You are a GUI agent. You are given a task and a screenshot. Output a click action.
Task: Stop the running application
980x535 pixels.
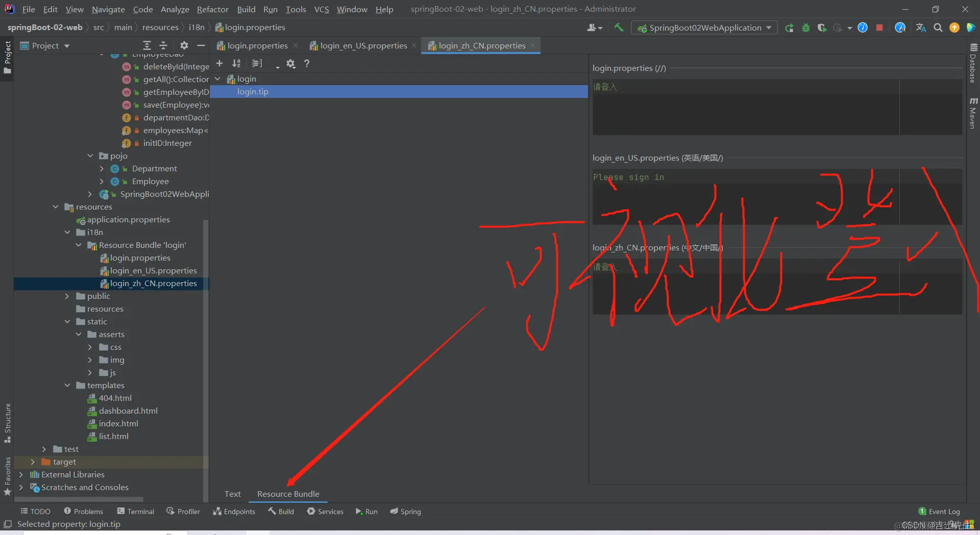879,28
